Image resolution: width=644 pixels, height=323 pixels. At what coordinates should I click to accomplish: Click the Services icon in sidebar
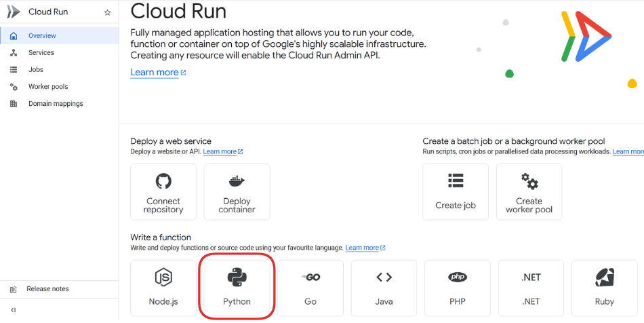[14, 53]
